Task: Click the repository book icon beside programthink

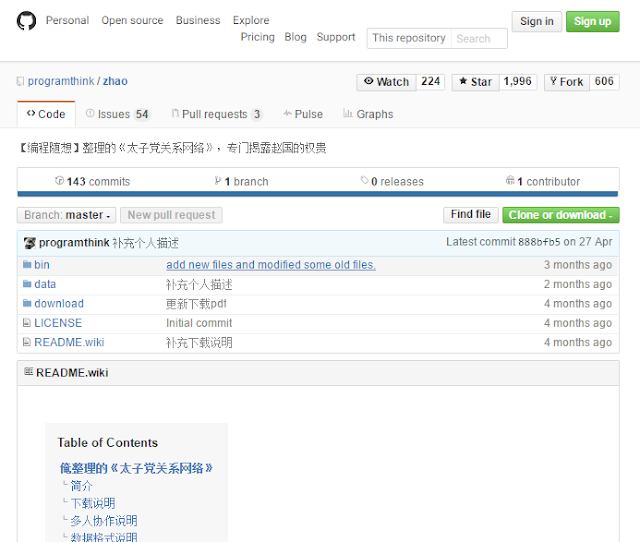Action: click(20, 82)
